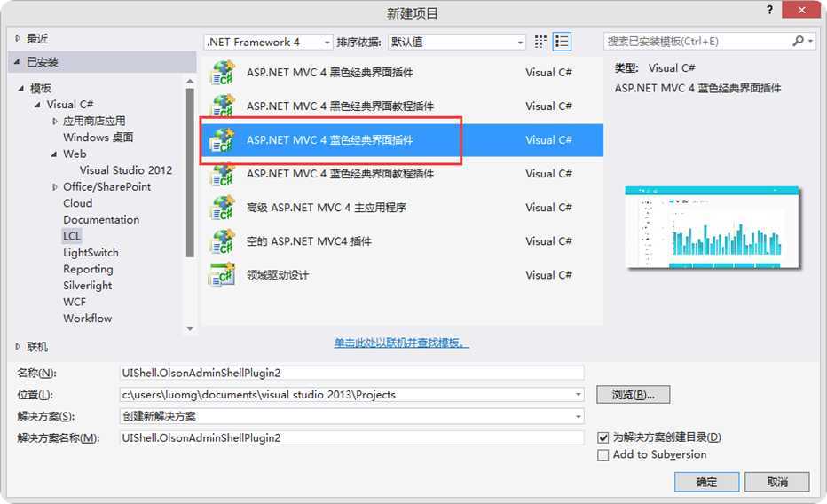Expand the 联机 section

(x=20, y=347)
